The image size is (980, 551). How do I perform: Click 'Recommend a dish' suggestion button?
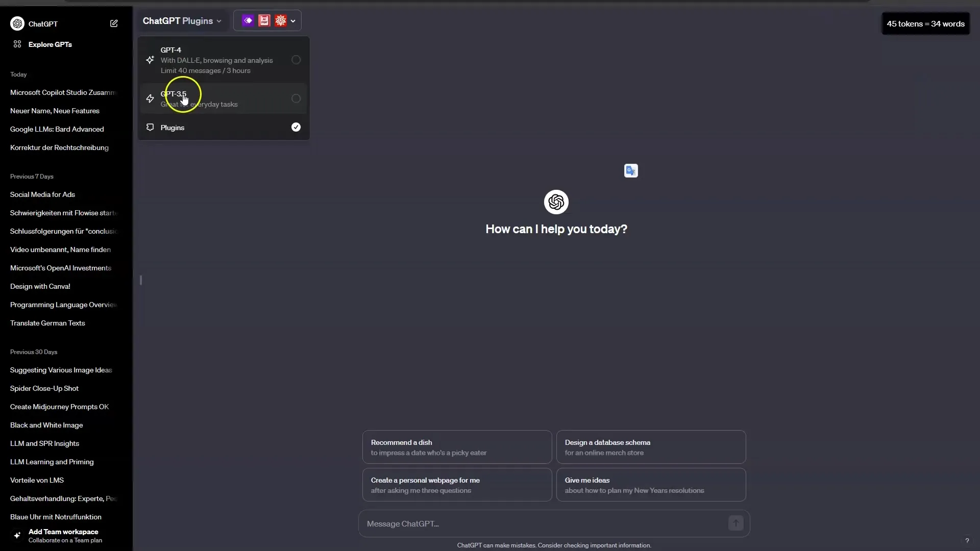click(x=457, y=447)
